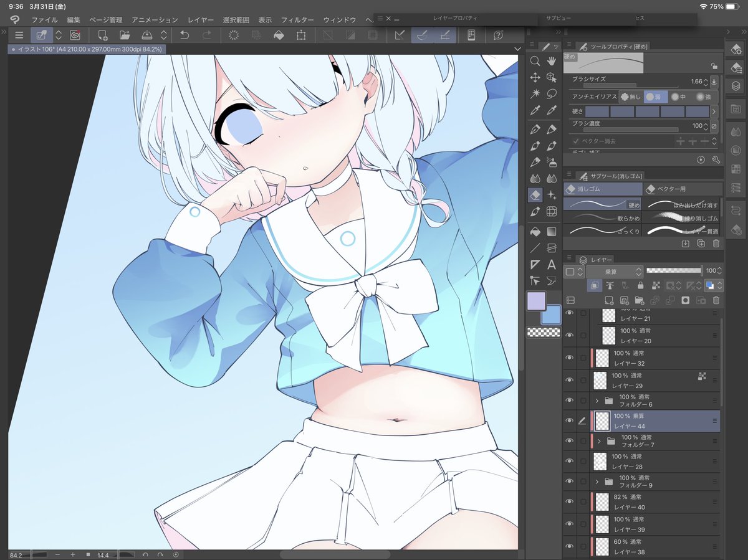Select the 軟らかめ eraser sub tool
Image resolution: width=748 pixels, height=560 pixels.
tap(603, 217)
